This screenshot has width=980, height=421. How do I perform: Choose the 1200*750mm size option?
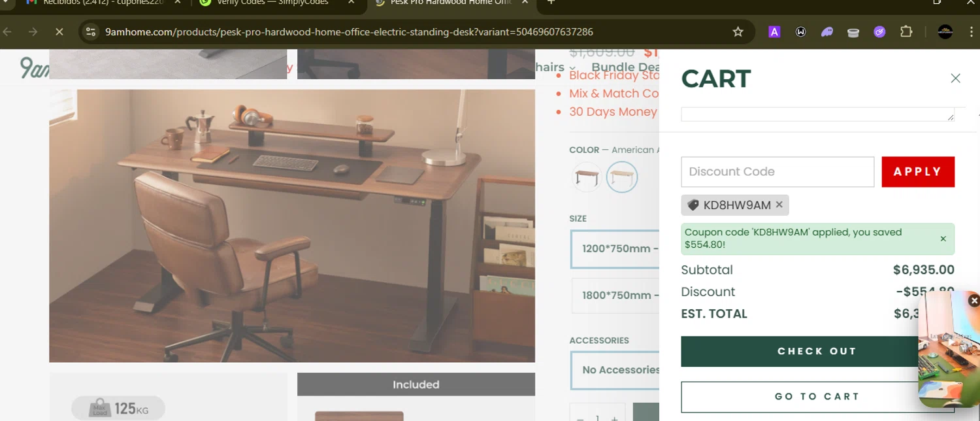click(x=615, y=248)
